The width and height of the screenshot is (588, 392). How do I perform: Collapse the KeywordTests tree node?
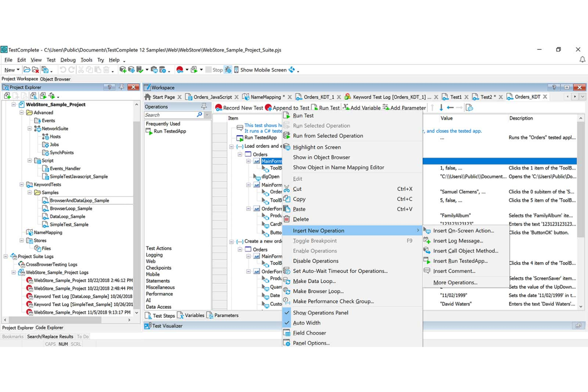click(x=21, y=184)
